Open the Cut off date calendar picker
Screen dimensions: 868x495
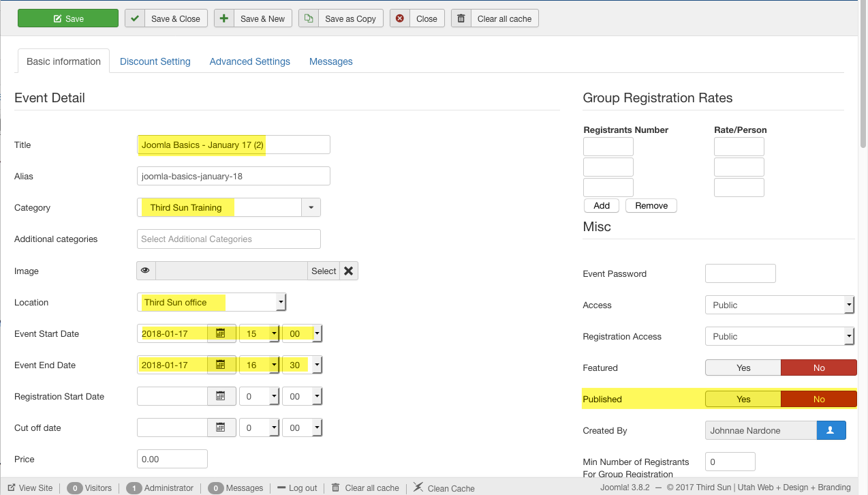click(221, 427)
